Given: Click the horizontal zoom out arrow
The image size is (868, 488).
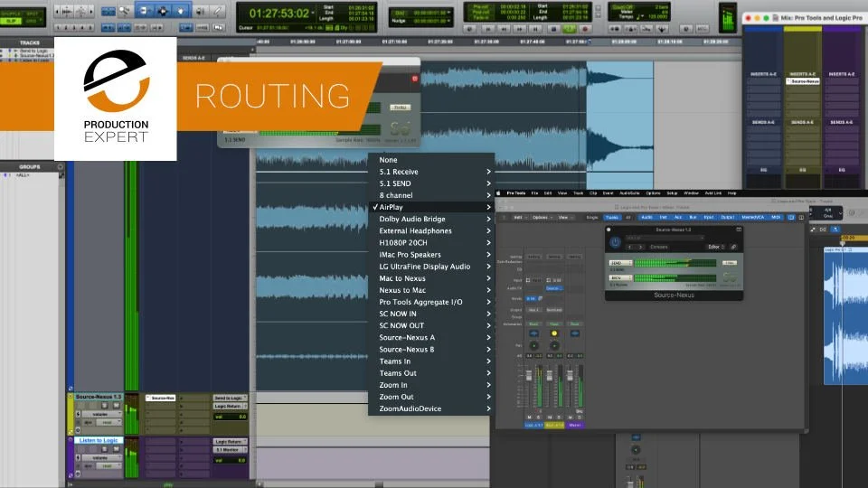Looking at the screenshot, I should (x=57, y=11).
